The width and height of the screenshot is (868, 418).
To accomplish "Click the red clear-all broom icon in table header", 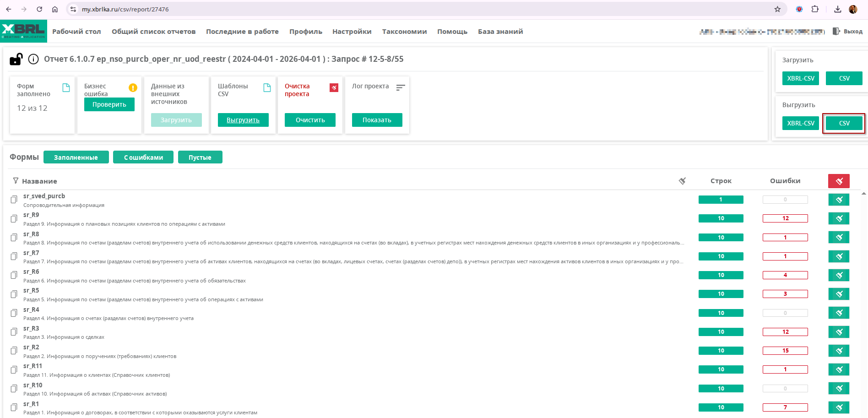I will point(839,181).
